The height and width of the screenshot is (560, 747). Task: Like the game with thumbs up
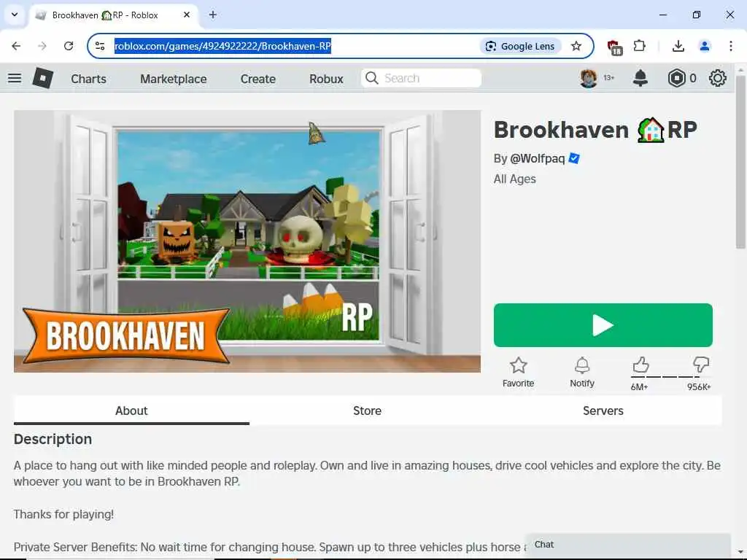click(640, 365)
